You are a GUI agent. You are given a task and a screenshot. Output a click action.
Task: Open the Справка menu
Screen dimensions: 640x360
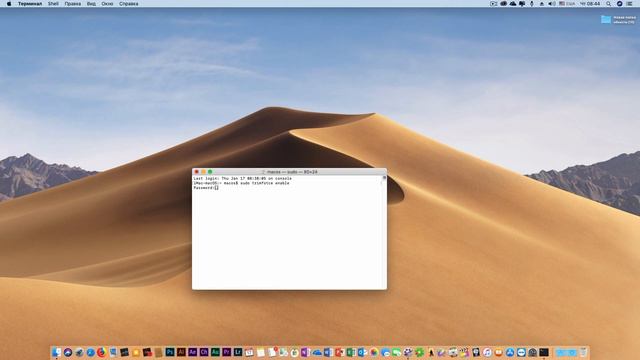[x=129, y=4]
